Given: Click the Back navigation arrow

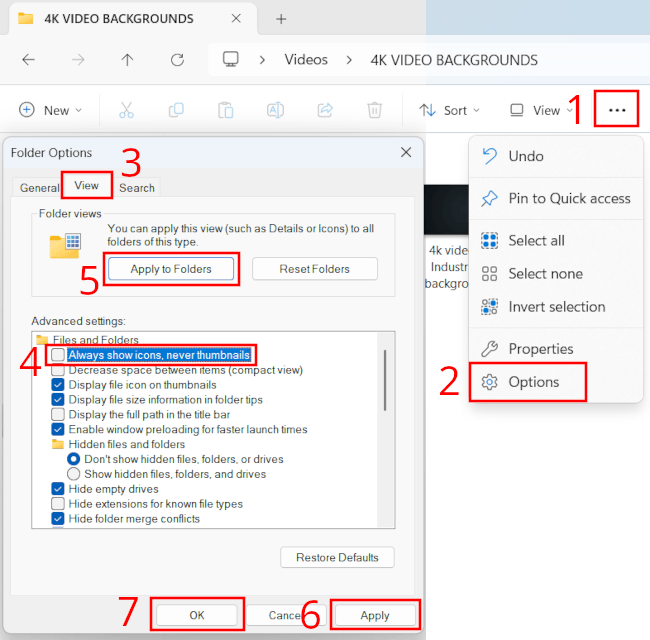Looking at the screenshot, I should [x=28, y=60].
